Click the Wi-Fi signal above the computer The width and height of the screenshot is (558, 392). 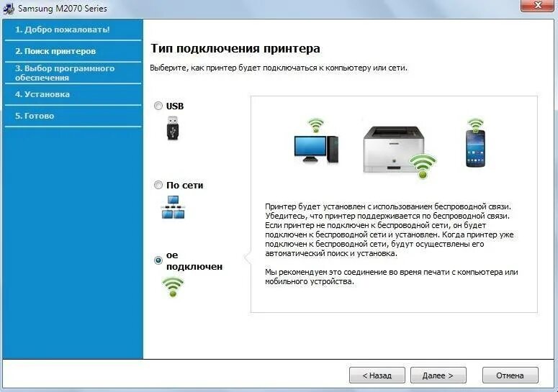pos(315,125)
